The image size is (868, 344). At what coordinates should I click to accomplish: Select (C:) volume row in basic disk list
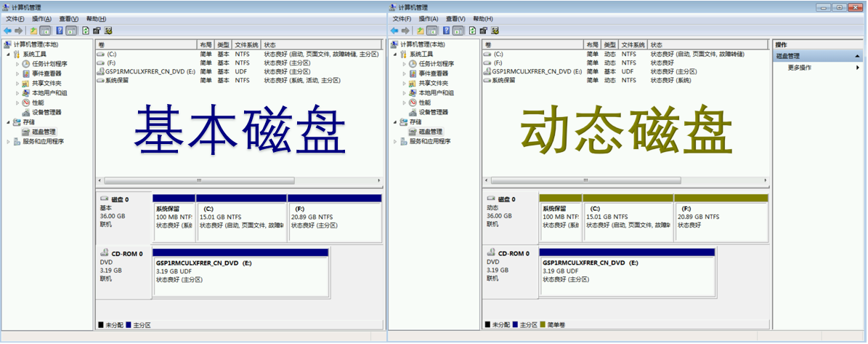point(238,55)
